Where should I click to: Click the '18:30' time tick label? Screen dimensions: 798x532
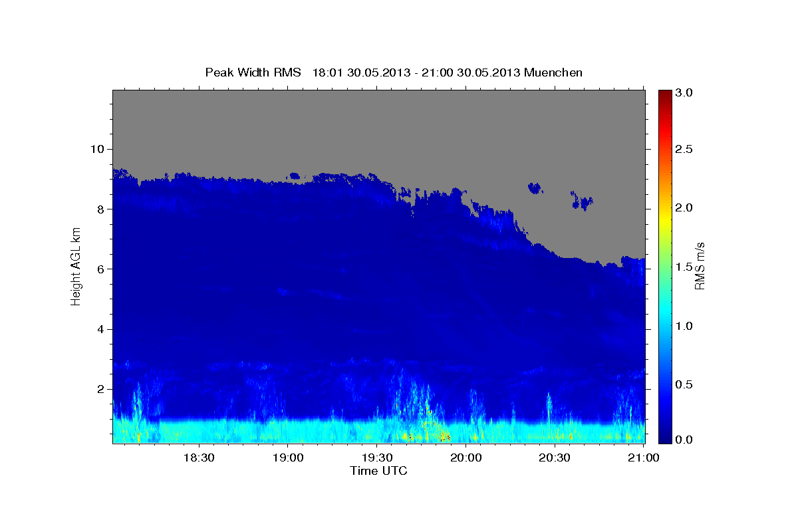(198, 458)
